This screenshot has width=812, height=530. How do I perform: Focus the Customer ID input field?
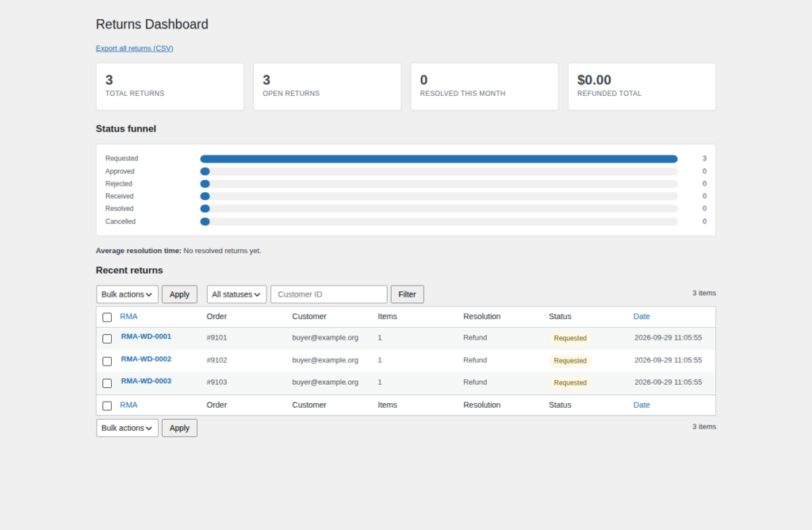click(329, 294)
